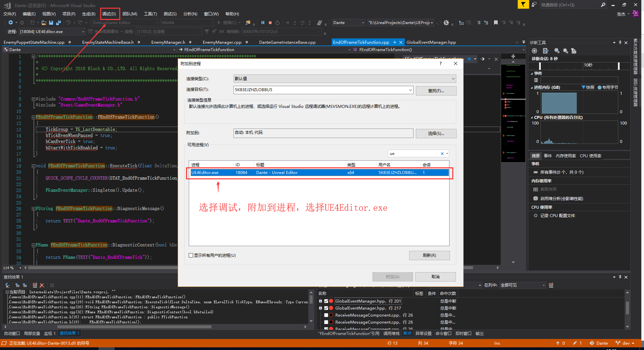Zoom in the diagnostics timeline with magnifier icon
The height and width of the screenshot is (350, 644).
pyautogui.click(x=556, y=51)
